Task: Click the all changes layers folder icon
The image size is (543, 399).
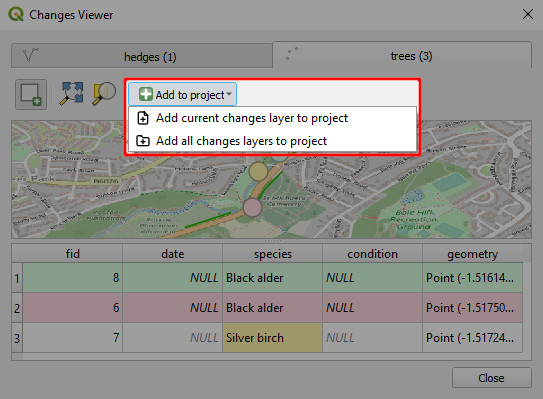Action: pos(143,141)
